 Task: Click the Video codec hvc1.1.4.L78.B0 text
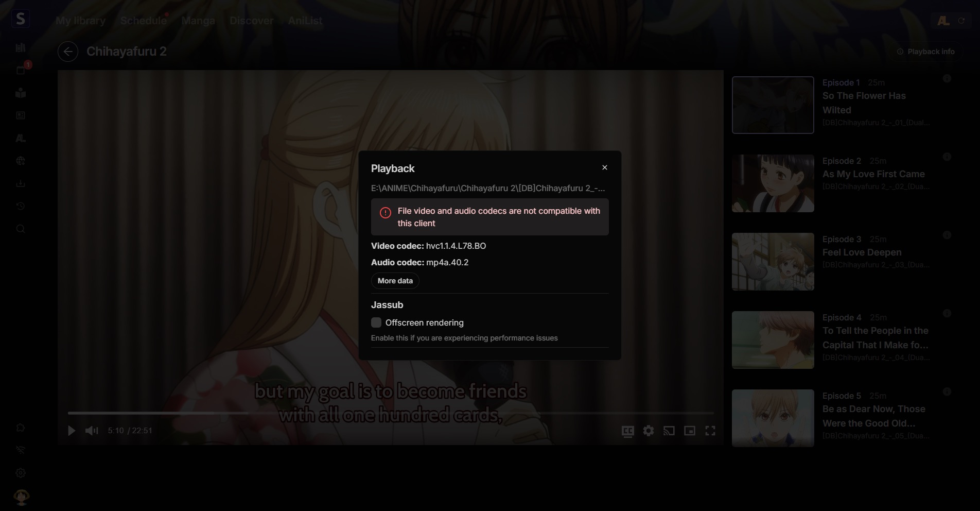tap(429, 246)
